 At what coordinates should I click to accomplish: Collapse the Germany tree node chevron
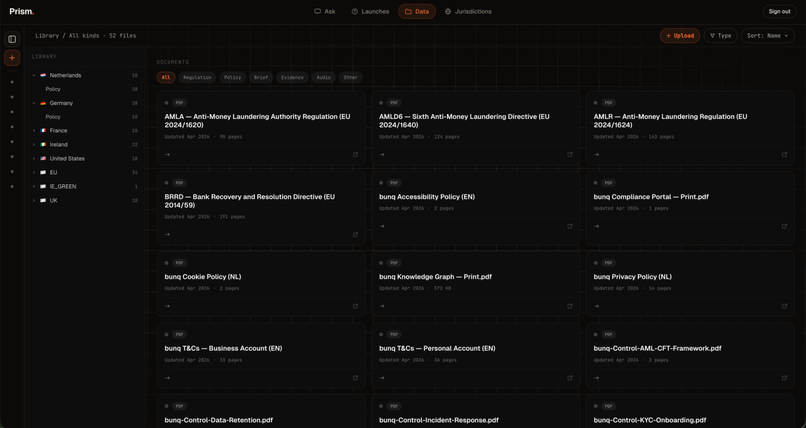coord(34,103)
